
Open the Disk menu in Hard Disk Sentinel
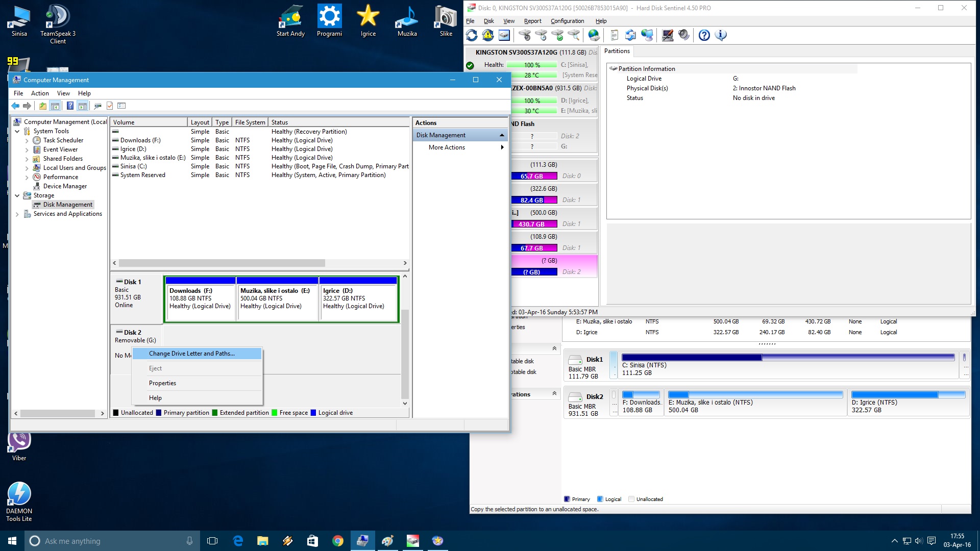click(x=488, y=21)
